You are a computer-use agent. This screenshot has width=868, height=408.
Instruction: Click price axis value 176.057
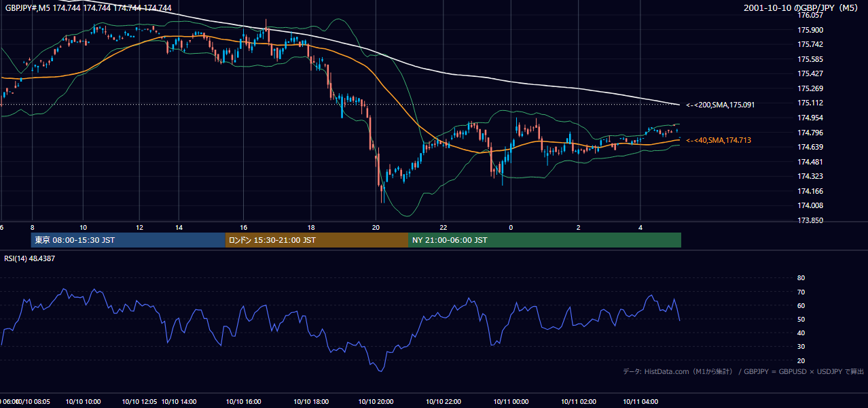pos(810,15)
